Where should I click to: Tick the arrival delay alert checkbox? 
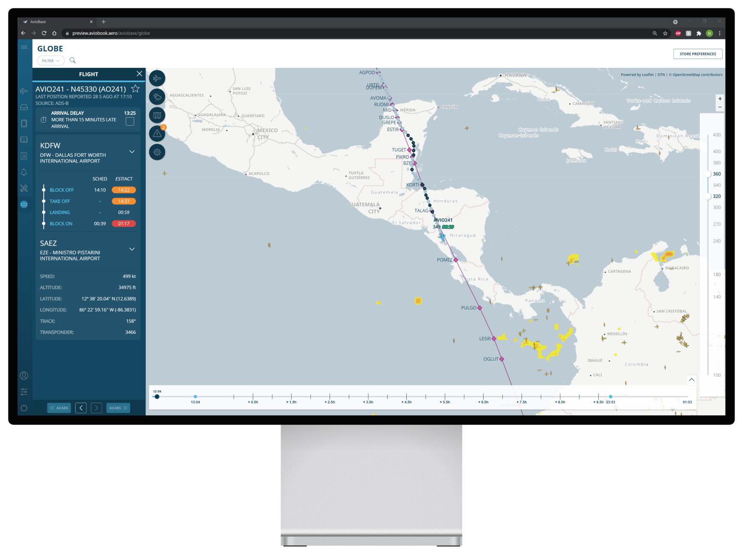tap(130, 121)
